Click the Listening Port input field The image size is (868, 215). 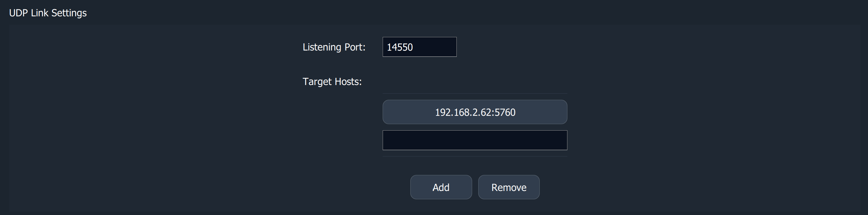tap(419, 47)
